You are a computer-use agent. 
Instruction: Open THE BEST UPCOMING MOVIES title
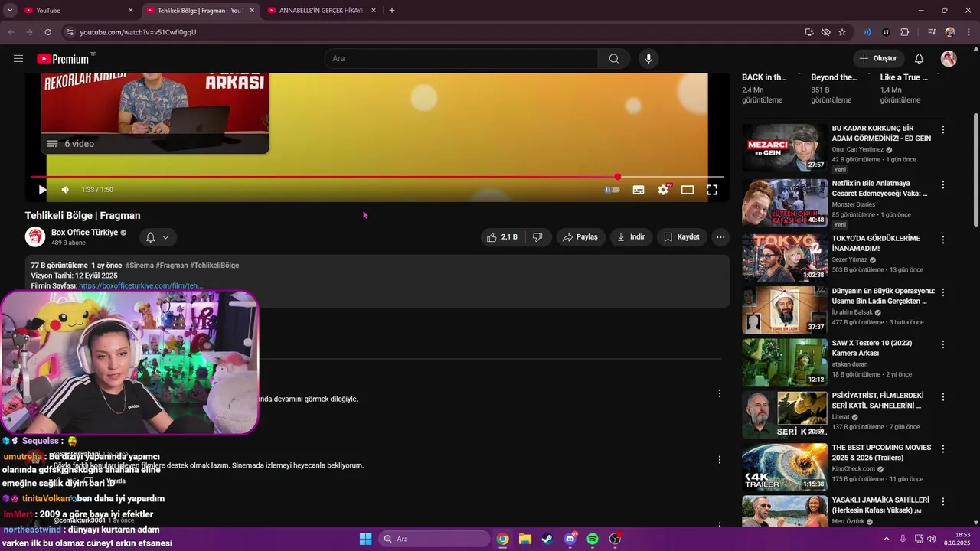coord(882,452)
